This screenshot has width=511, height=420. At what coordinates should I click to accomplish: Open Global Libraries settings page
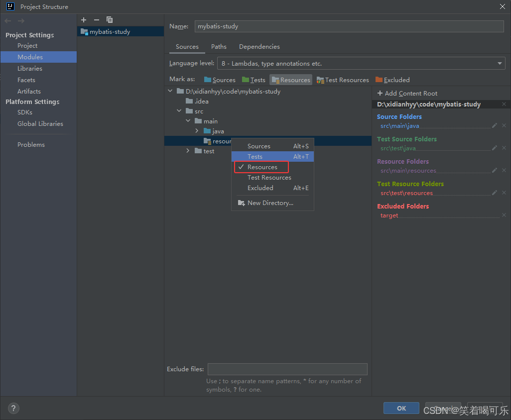[38, 124]
